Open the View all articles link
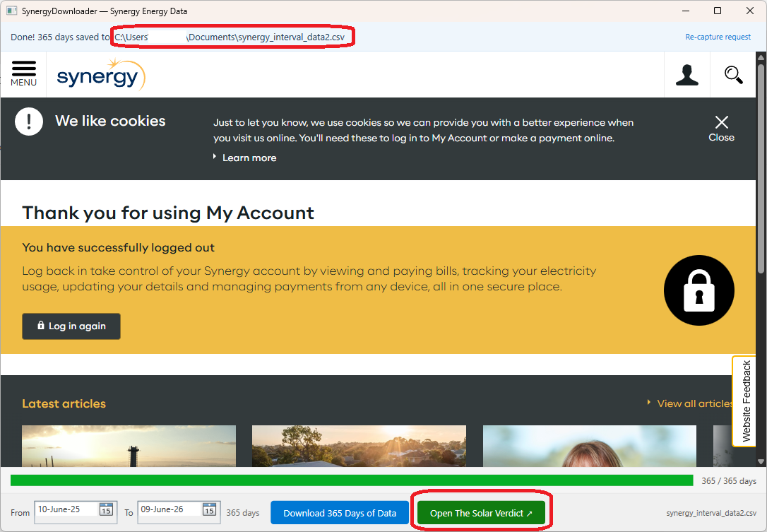This screenshot has width=767, height=532. 691,403
